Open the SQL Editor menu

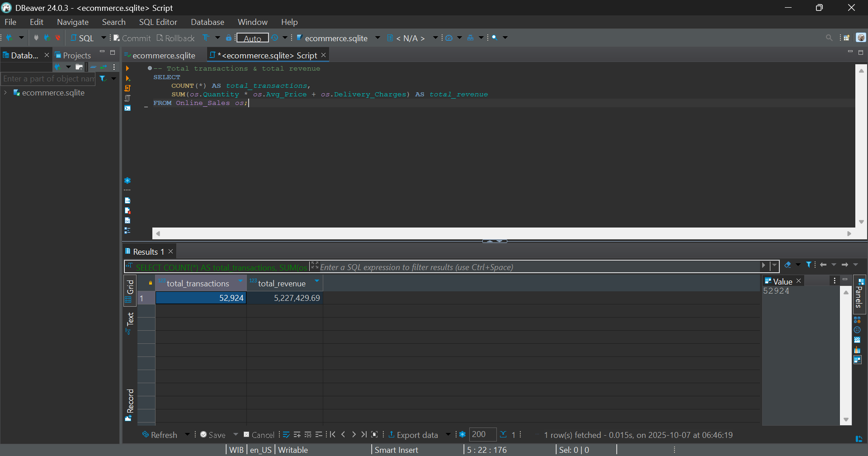(x=158, y=22)
